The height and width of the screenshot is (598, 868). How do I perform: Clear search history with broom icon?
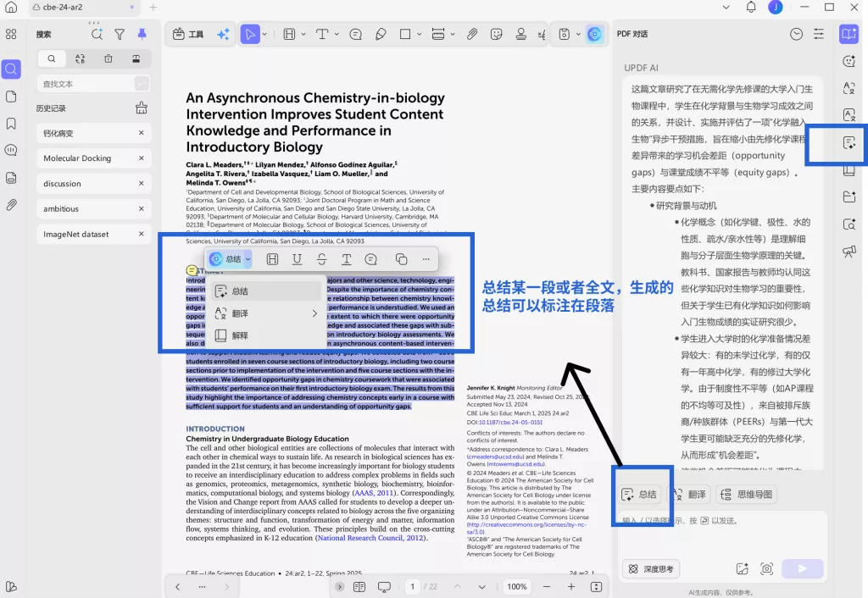[x=142, y=108]
